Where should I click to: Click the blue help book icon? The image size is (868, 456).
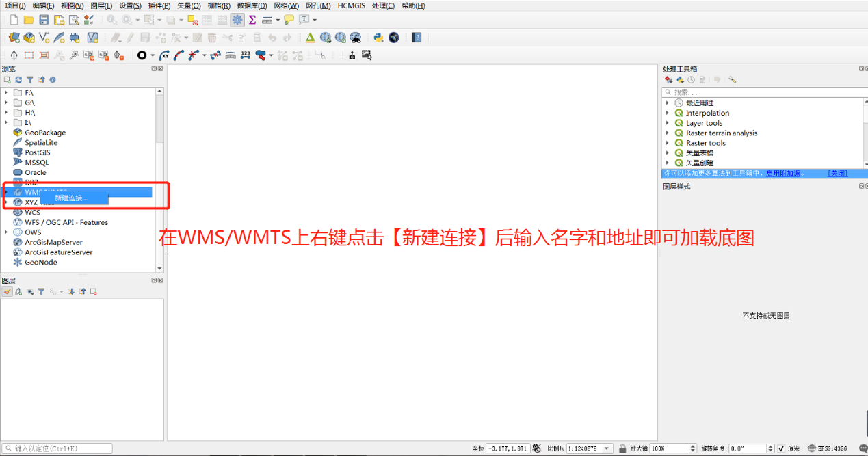coord(417,38)
